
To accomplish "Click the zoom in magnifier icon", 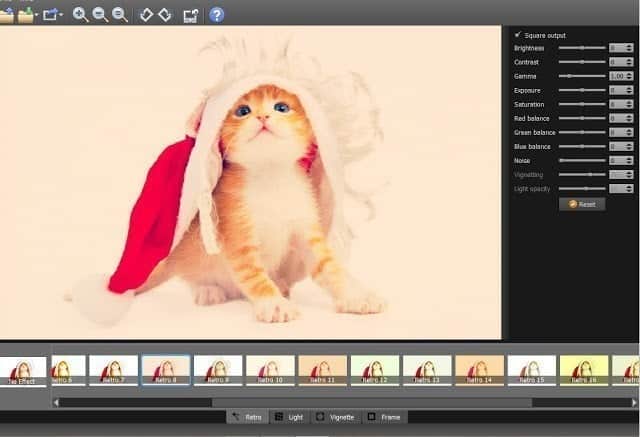I will (x=80, y=15).
